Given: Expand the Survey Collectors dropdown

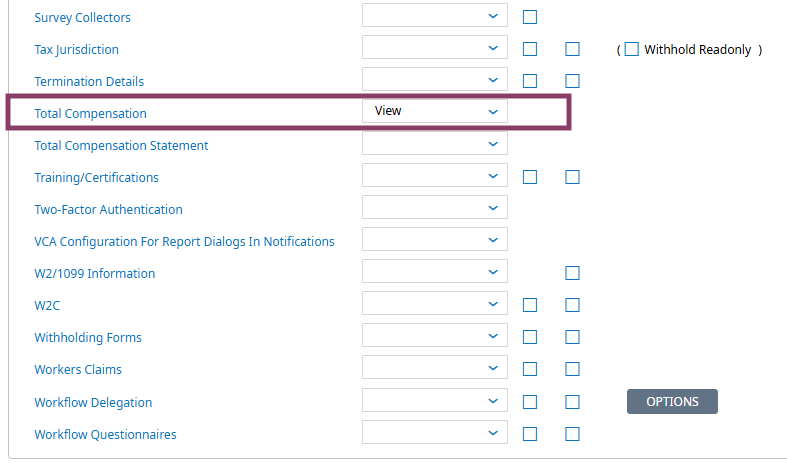Looking at the screenshot, I should pos(435,16).
